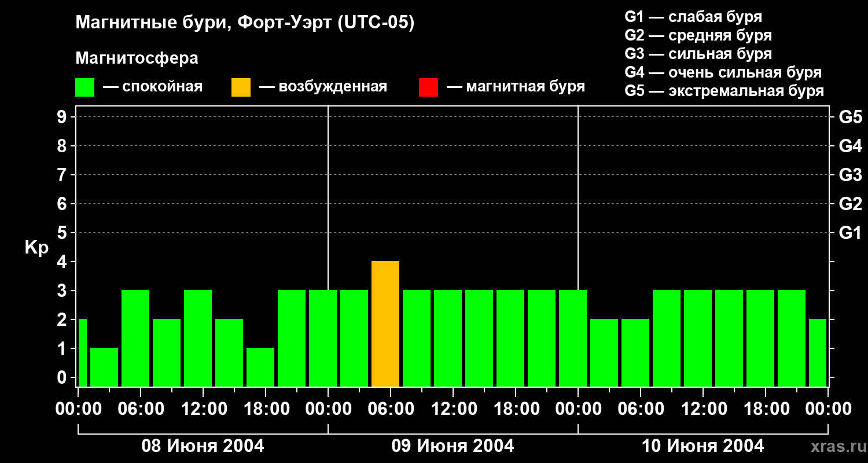
Task: Select the narrow Kp 2 bar at chart start
Action: (82, 352)
